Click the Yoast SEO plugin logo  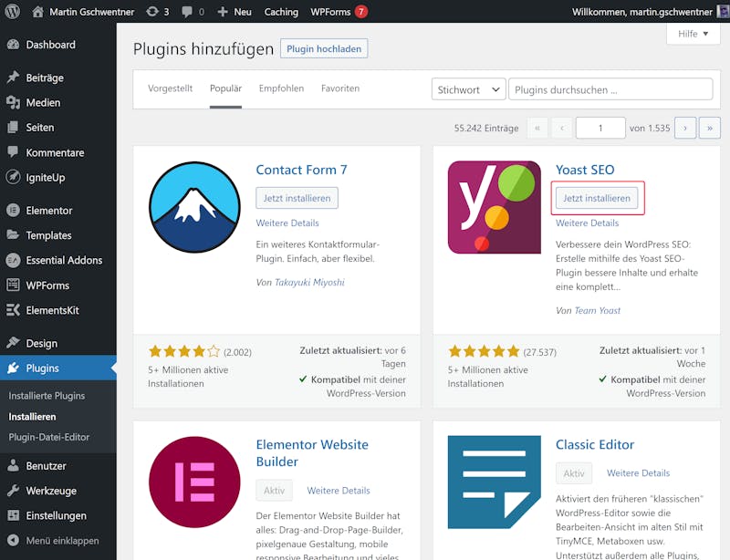(x=495, y=207)
